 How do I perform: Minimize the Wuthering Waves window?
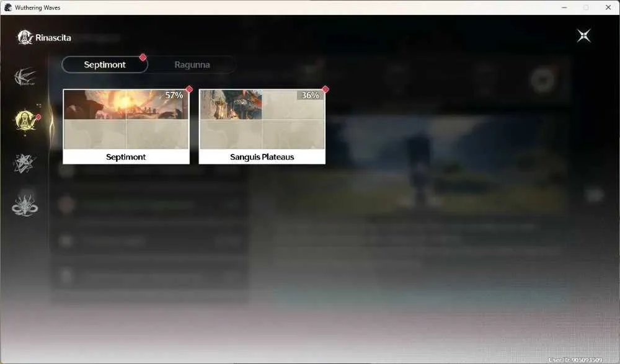coord(564,7)
